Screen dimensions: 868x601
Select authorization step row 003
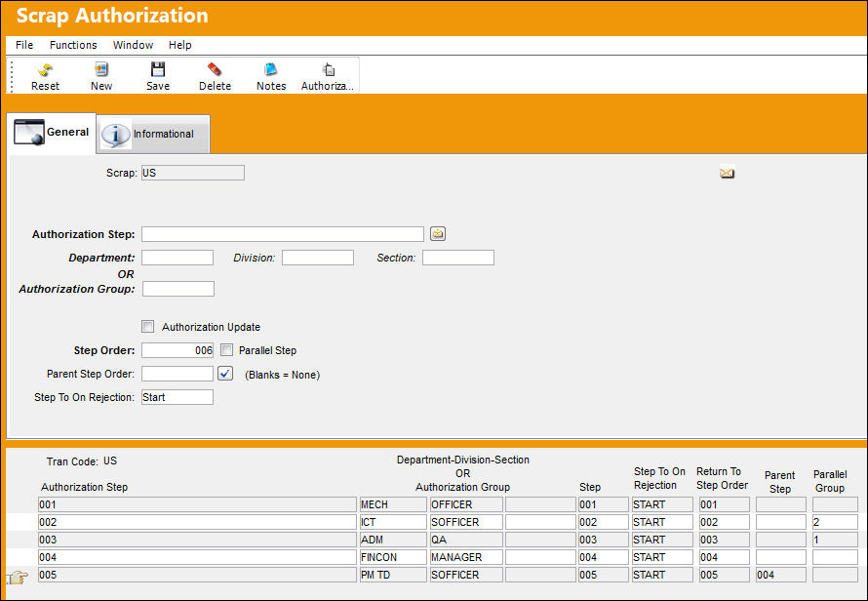coord(197,541)
